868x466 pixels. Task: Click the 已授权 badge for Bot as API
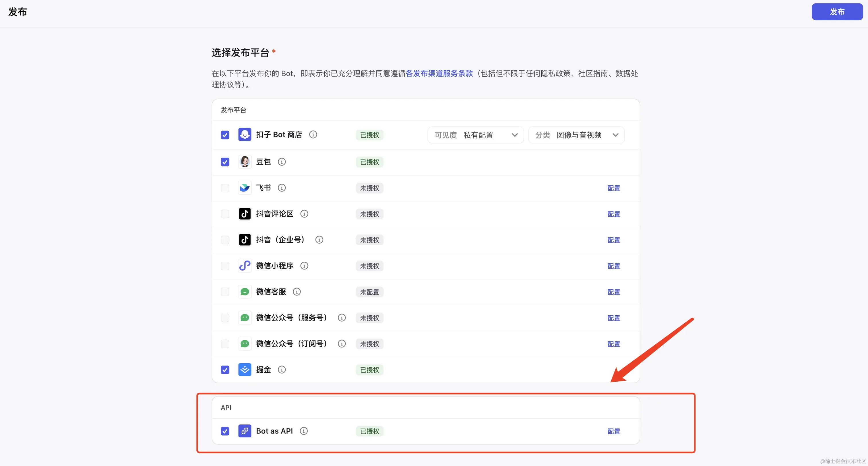369,431
